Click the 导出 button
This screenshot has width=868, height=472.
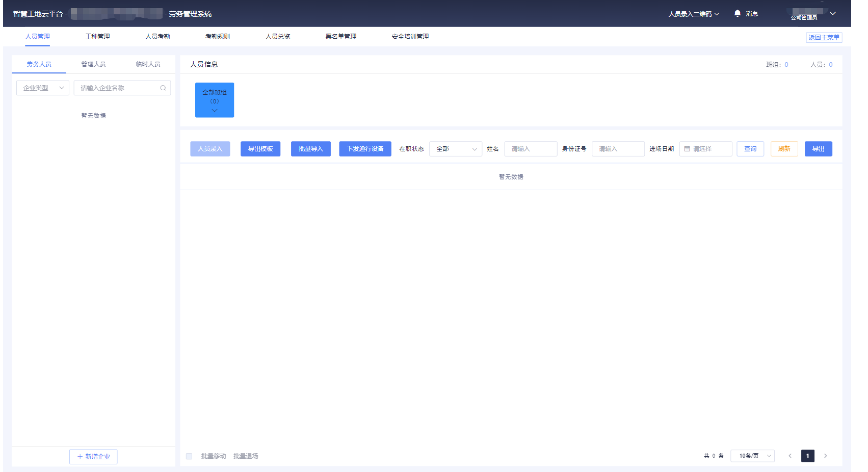pos(819,149)
